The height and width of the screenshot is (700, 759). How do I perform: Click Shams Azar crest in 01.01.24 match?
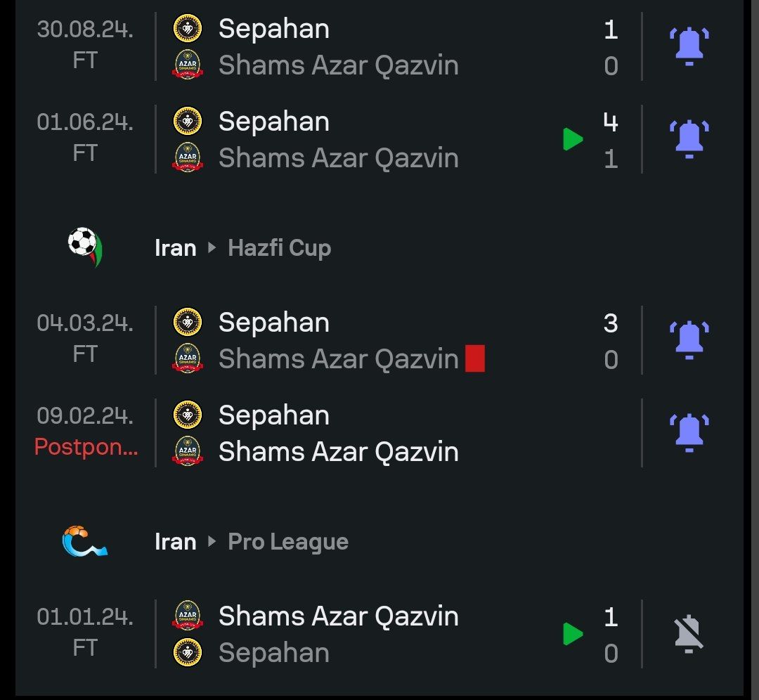[188, 616]
